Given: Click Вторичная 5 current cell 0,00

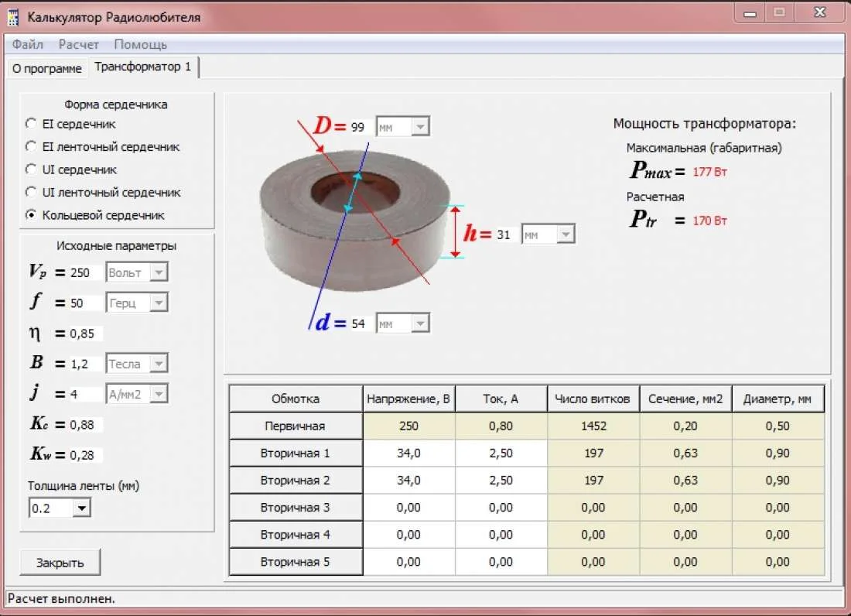Looking at the screenshot, I should click(501, 562).
